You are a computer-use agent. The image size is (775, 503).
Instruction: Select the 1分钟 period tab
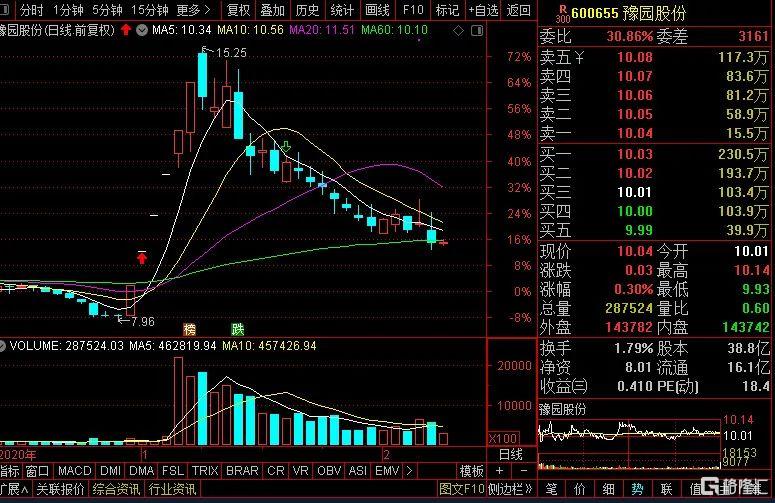pyautogui.click(x=68, y=10)
